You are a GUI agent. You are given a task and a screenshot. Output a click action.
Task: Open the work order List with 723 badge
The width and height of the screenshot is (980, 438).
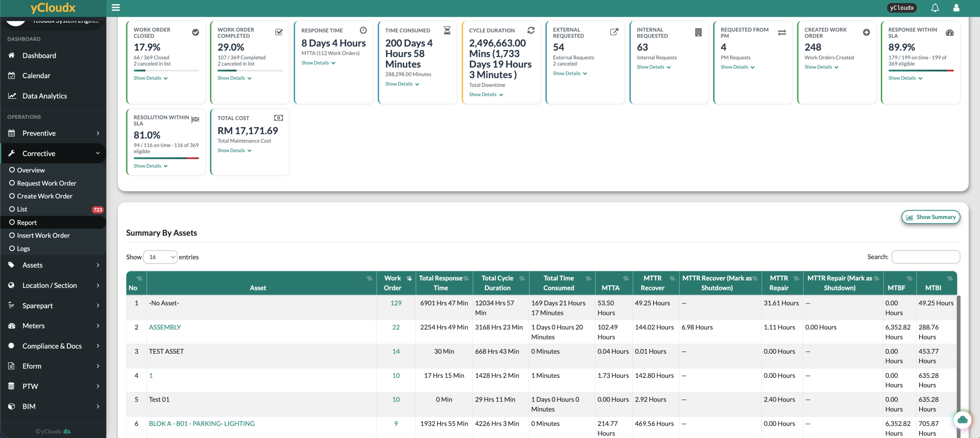pyautogui.click(x=53, y=209)
